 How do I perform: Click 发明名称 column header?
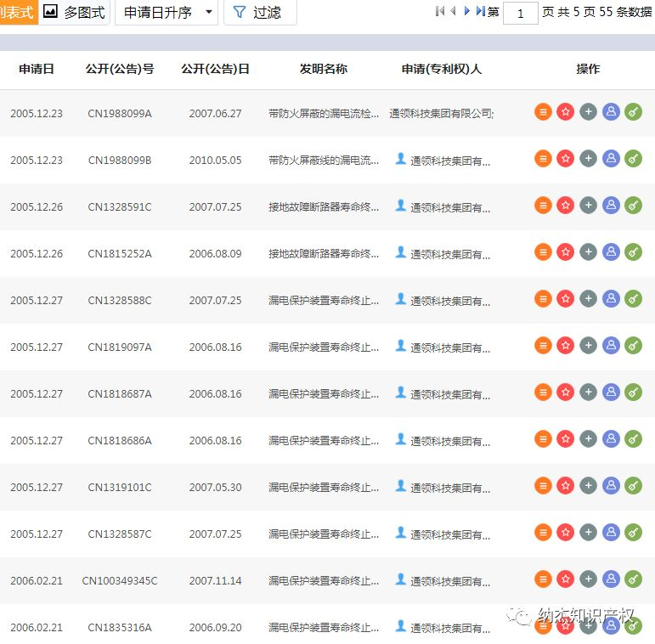pos(324,69)
